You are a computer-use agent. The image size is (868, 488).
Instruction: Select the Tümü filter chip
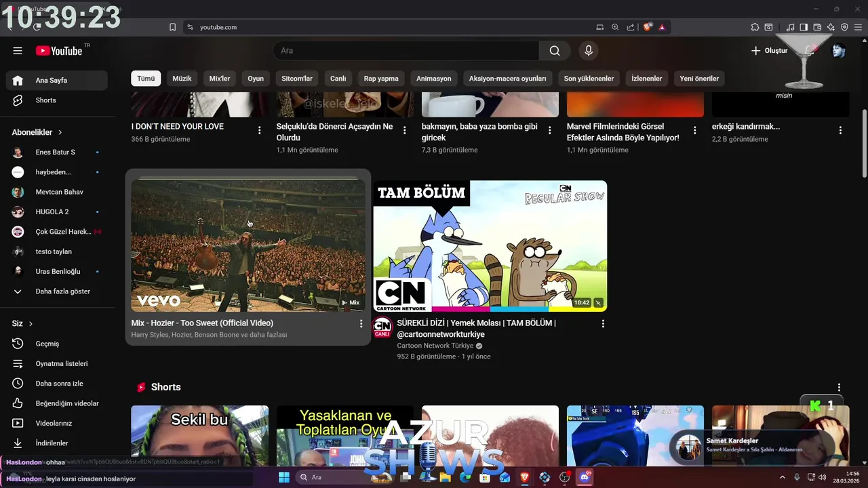[x=146, y=79]
